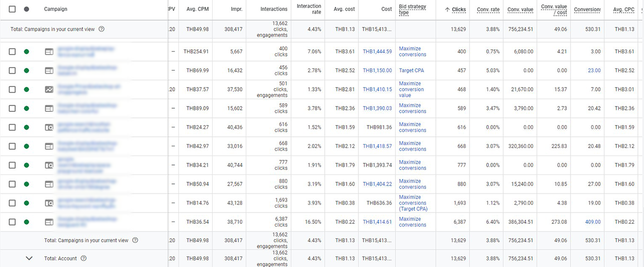Image resolution: width=644 pixels, height=267 pixels.
Task: Click the green status dot in the 468-clicks row
Action: [27, 90]
